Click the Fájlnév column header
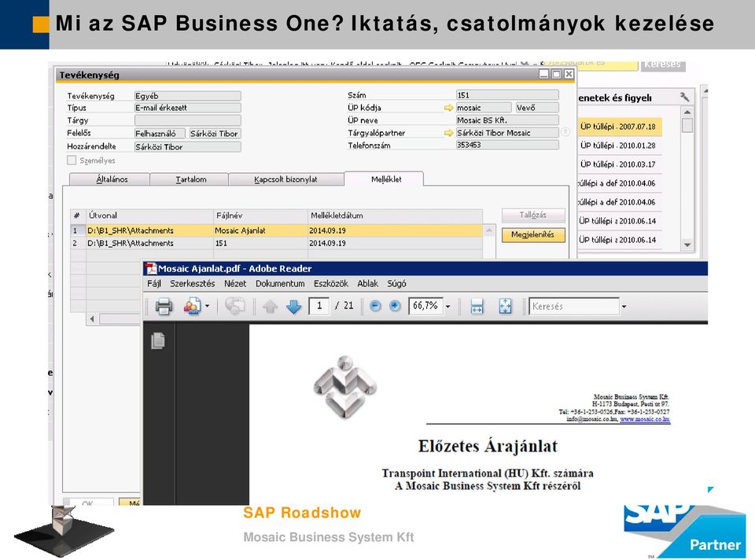Viewport: 755px width, 560px height. tap(260, 216)
